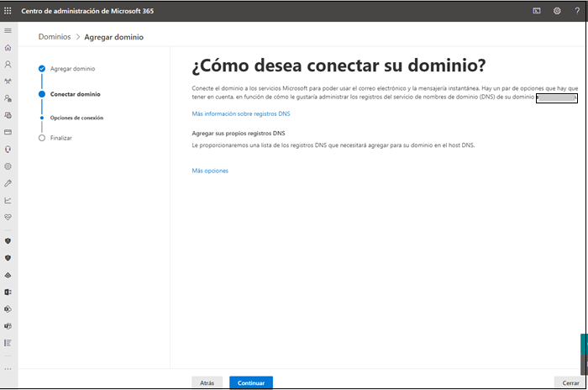This screenshot has height=390, width=588.
Task: Click the ¿Cómo desea conectar su dominio? heading
Action: 339,66
